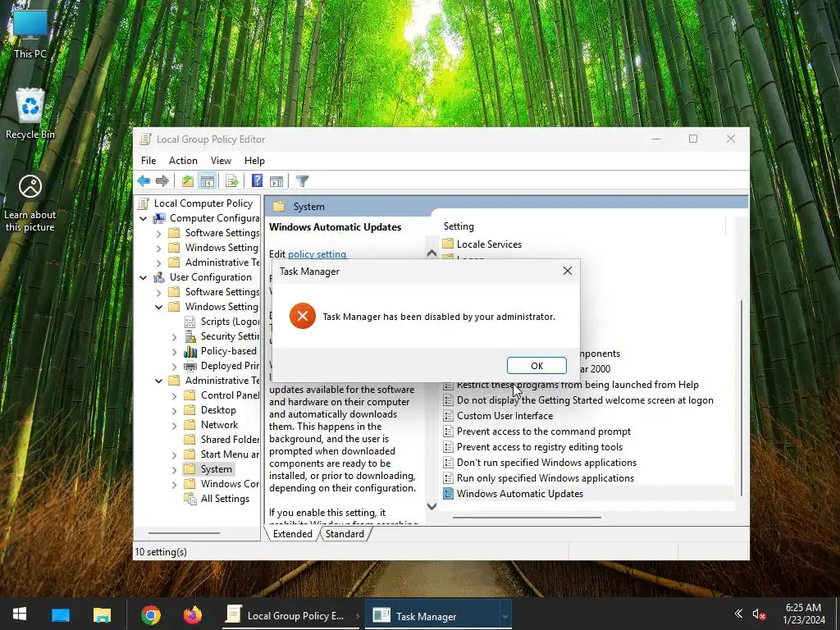
Task: Click the blue taskbar icon beside Start
Action: [x=61, y=615]
